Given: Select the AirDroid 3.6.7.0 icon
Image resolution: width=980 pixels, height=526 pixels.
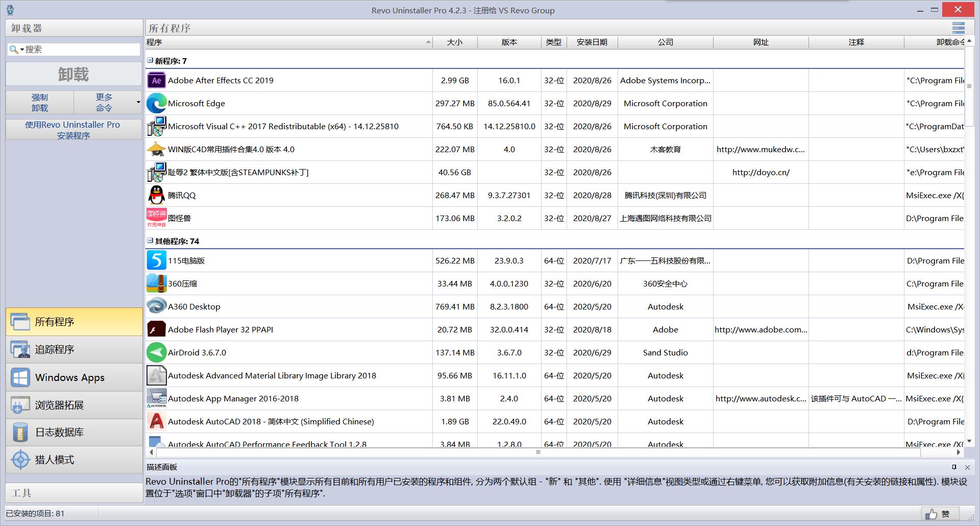Looking at the screenshot, I should coord(156,353).
